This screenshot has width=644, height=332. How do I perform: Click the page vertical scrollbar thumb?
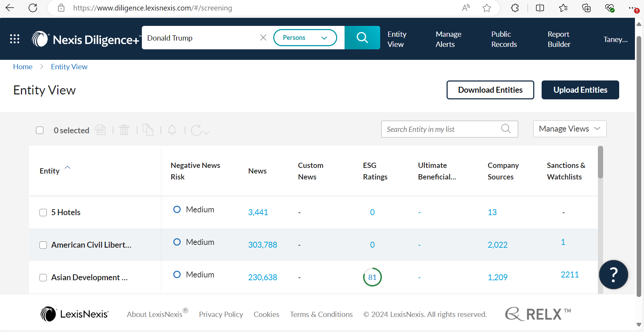click(x=639, y=166)
